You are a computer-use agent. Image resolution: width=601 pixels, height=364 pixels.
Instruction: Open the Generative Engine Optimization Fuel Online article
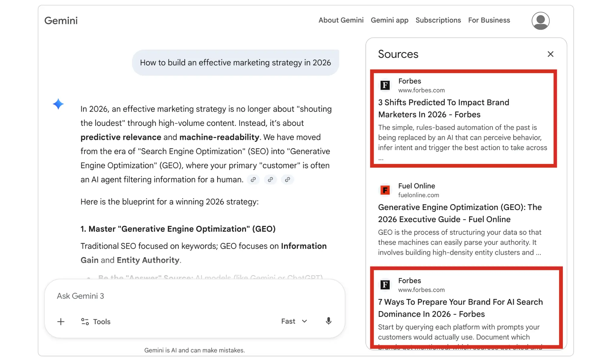(460, 213)
